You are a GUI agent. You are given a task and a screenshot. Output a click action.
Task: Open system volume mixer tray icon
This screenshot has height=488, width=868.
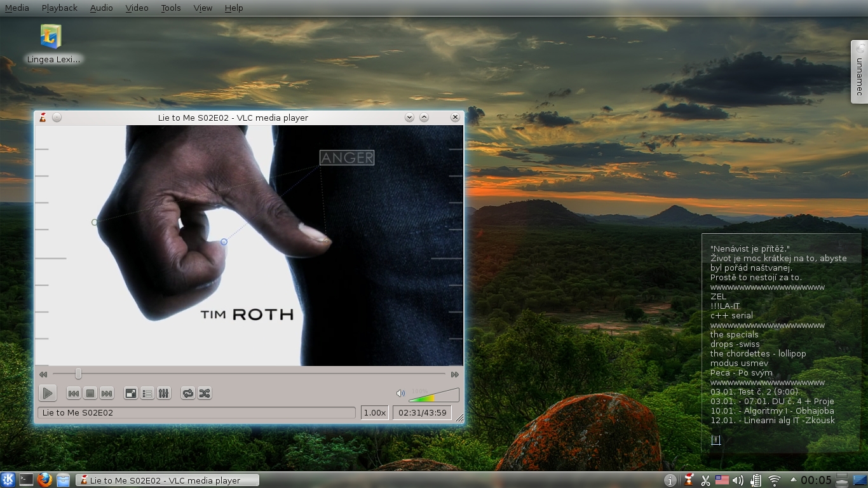tap(738, 480)
